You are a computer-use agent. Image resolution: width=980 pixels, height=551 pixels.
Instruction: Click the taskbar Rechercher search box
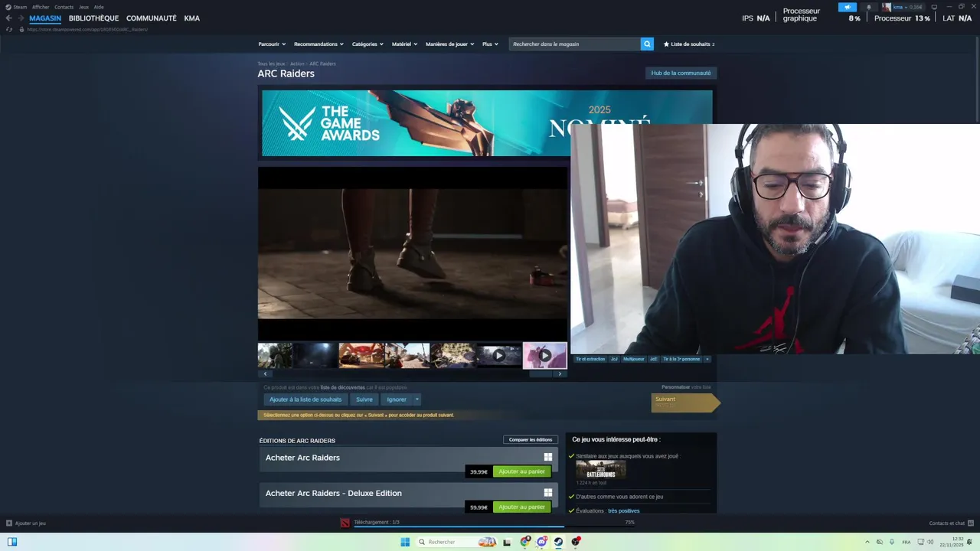457,542
